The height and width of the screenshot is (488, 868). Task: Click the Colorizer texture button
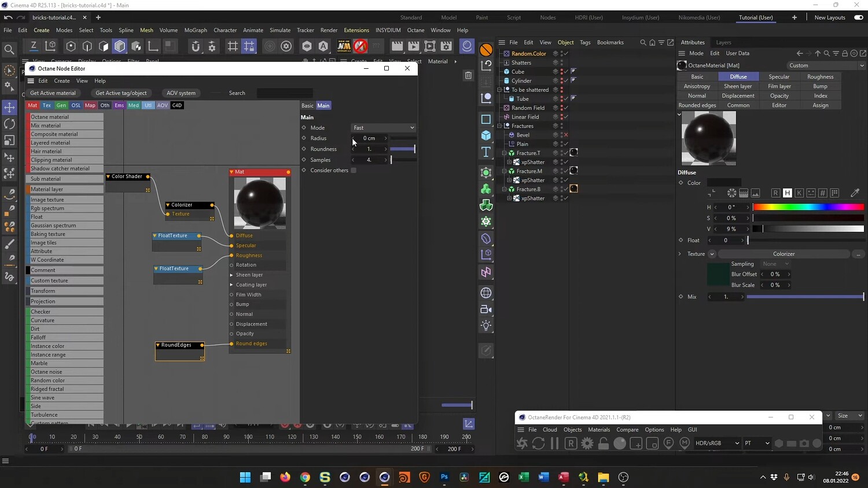tap(784, 254)
